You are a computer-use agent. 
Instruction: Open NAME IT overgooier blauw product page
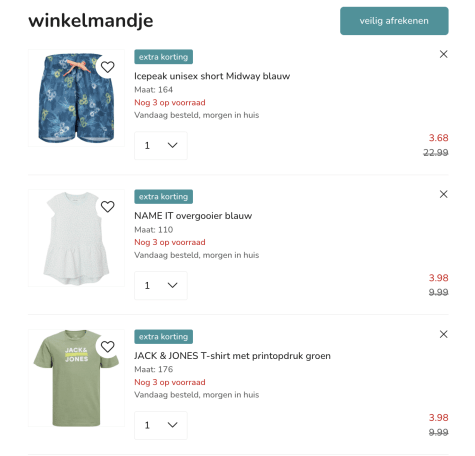193,216
